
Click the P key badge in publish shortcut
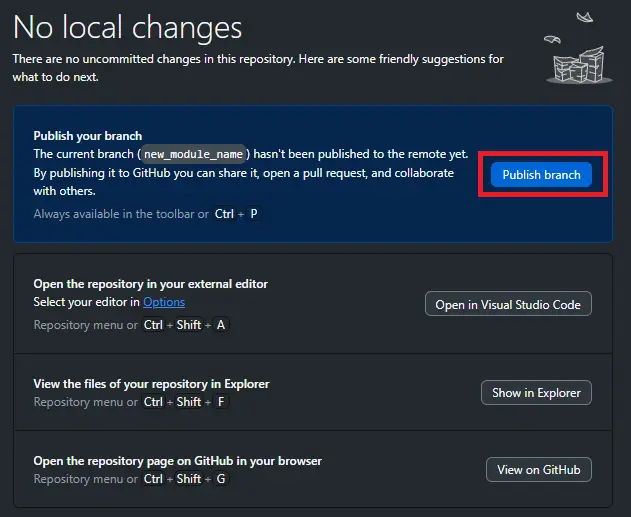(253, 214)
